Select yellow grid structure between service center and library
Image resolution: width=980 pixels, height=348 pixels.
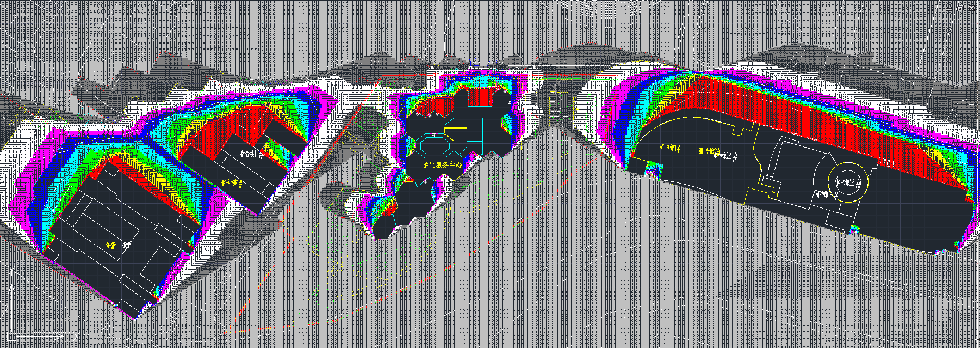coord(561,109)
